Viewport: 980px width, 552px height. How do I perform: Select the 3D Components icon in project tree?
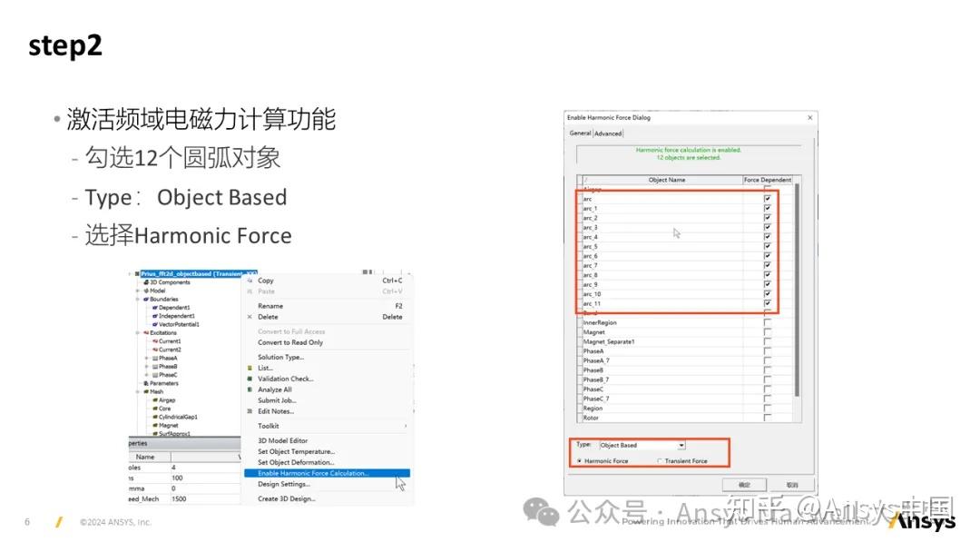(146, 282)
